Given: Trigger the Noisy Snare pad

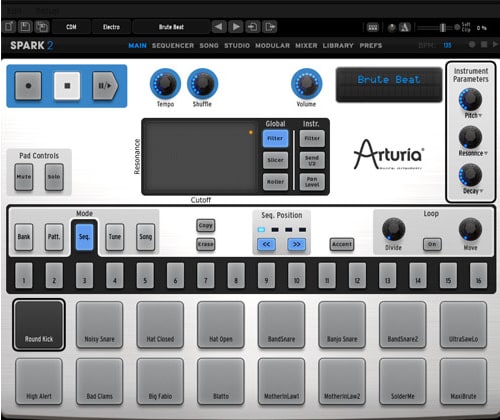Looking at the screenshot, I should 99,325.
